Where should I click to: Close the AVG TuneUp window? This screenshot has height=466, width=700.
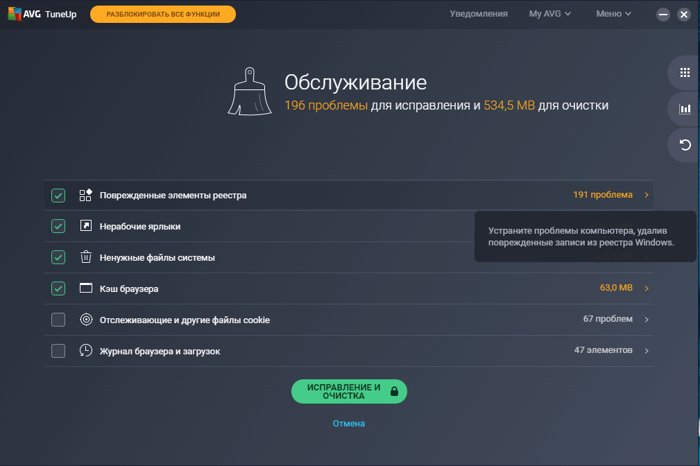pos(684,14)
